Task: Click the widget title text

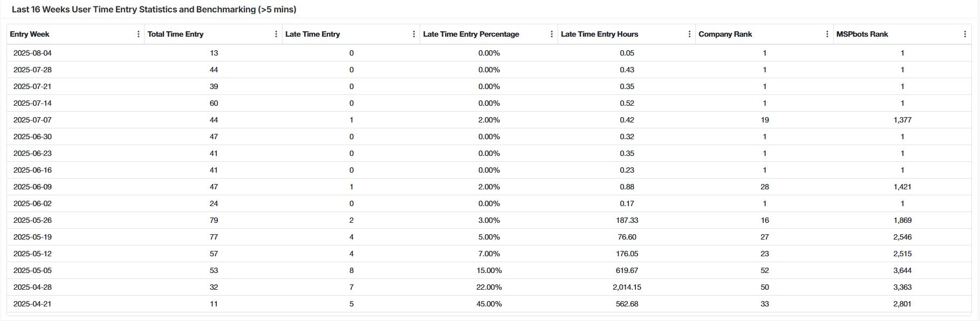Action: click(x=155, y=9)
